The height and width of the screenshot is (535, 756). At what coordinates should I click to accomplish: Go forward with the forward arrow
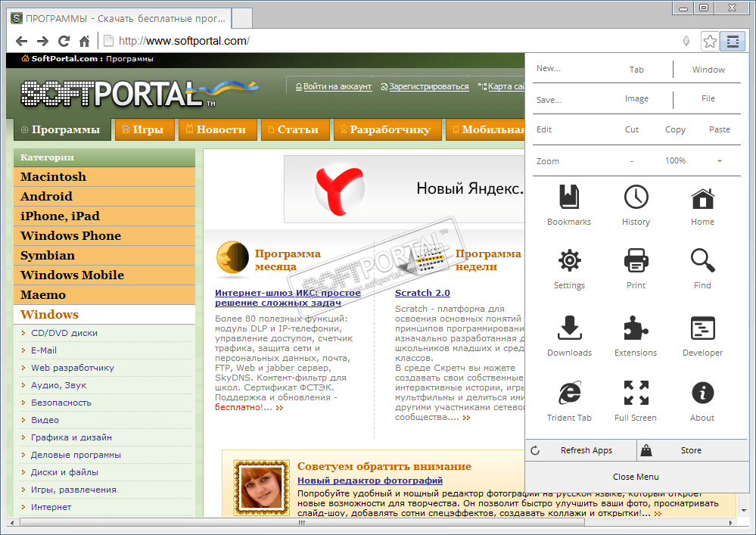pyautogui.click(x=42, y=42)
